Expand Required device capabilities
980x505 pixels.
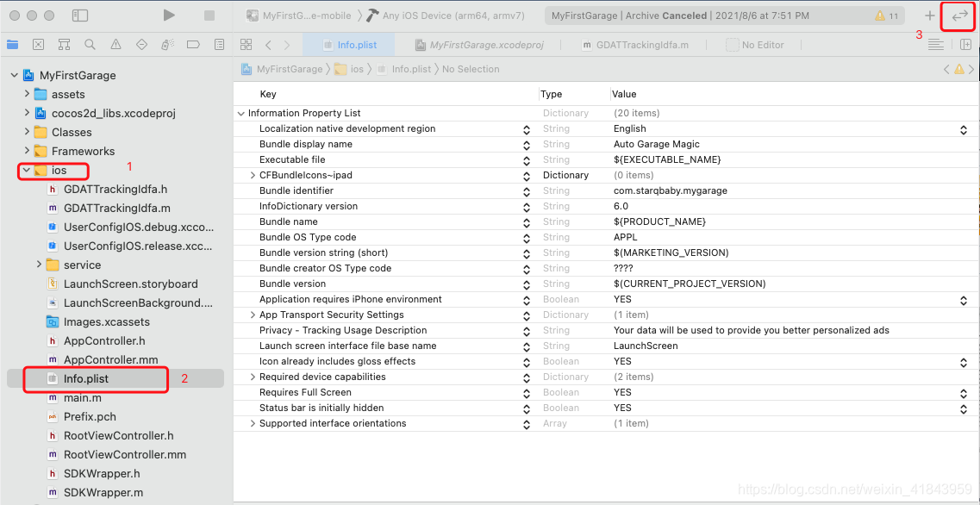pos(253,377)
